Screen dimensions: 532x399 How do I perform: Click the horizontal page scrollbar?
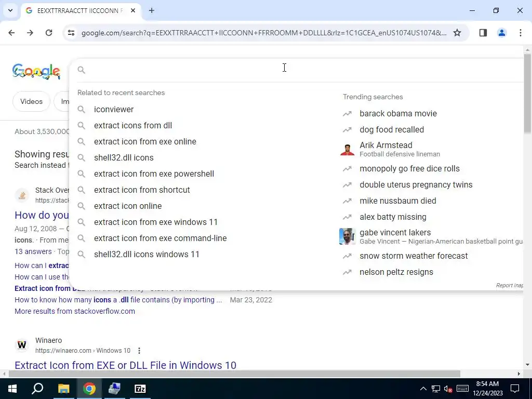pos(234,374)
